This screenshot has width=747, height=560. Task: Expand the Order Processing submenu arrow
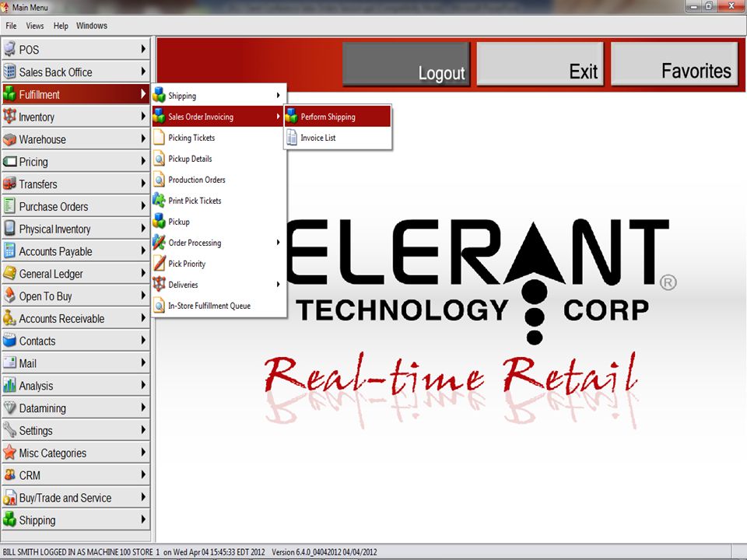tap(279, 243)
